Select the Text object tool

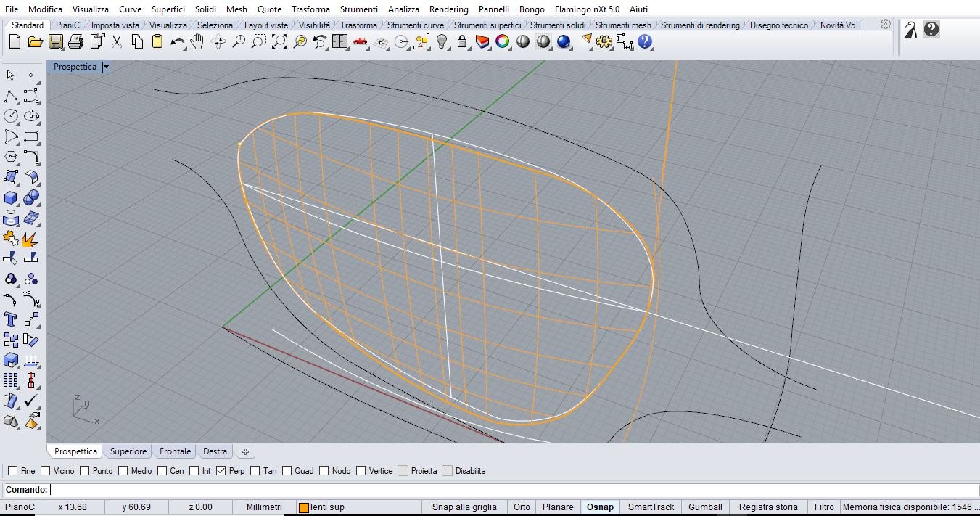(11, 319)
